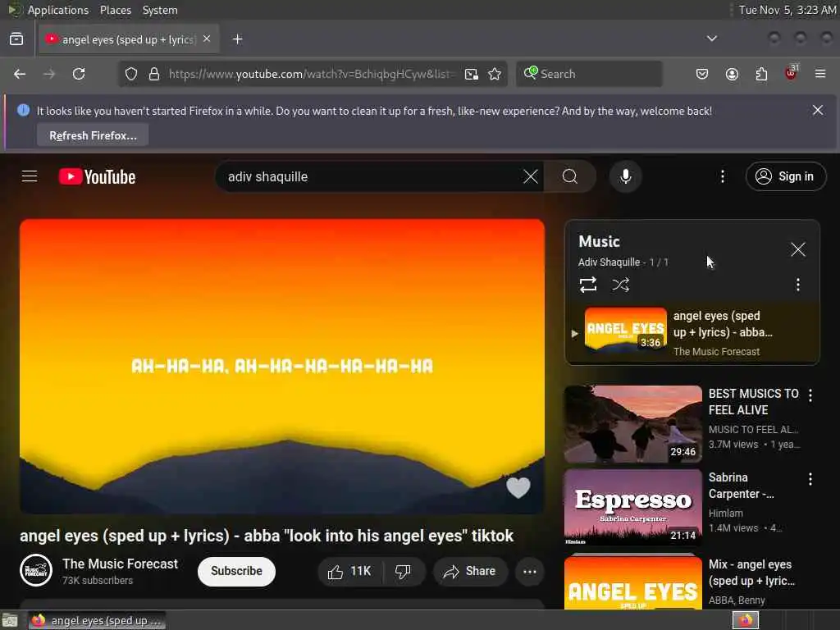Image resolution: width=840 pixels, height=630 pixels.
Task: Click Sabrina Carpenter video title
Action: (741, 486)
